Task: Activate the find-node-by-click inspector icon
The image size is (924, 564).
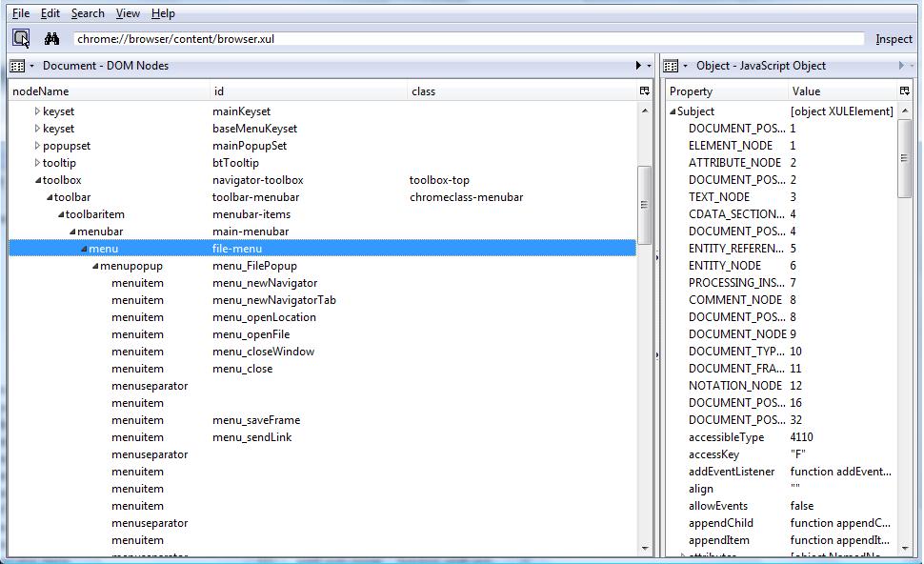Action: click(21, 39)
